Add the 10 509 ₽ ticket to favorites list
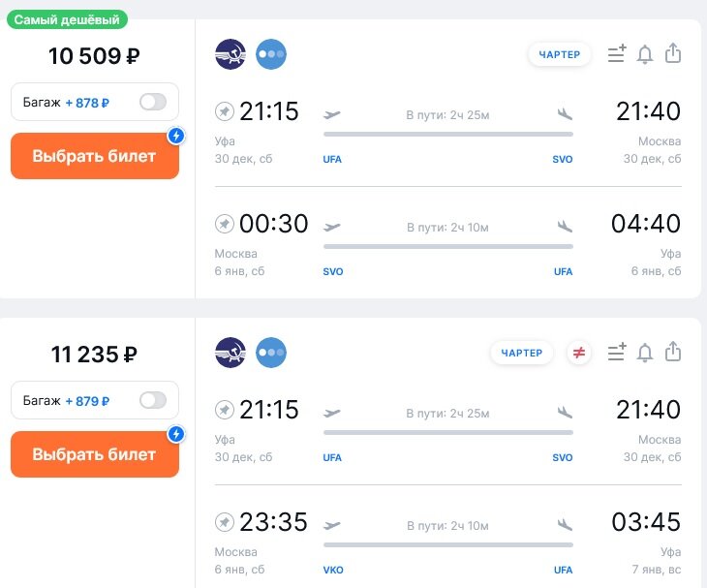This screenshot has height=588, width=707. point(616,54)
